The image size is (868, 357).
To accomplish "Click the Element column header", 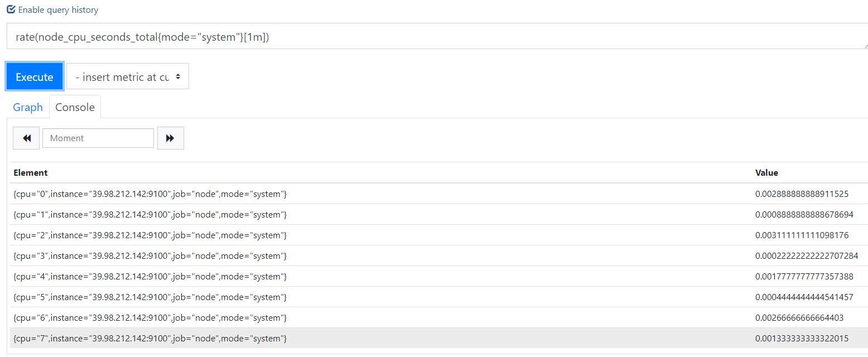I will click(x=31, y=173).
